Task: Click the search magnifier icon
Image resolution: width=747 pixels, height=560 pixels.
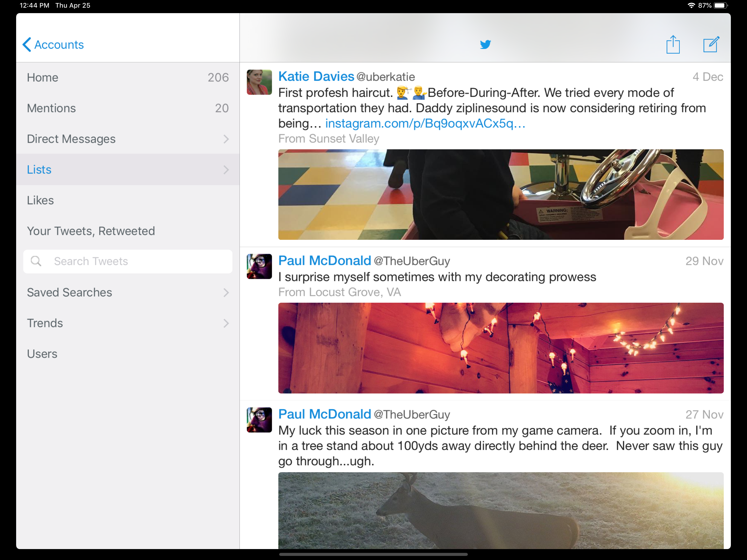Action: point(36,261)
